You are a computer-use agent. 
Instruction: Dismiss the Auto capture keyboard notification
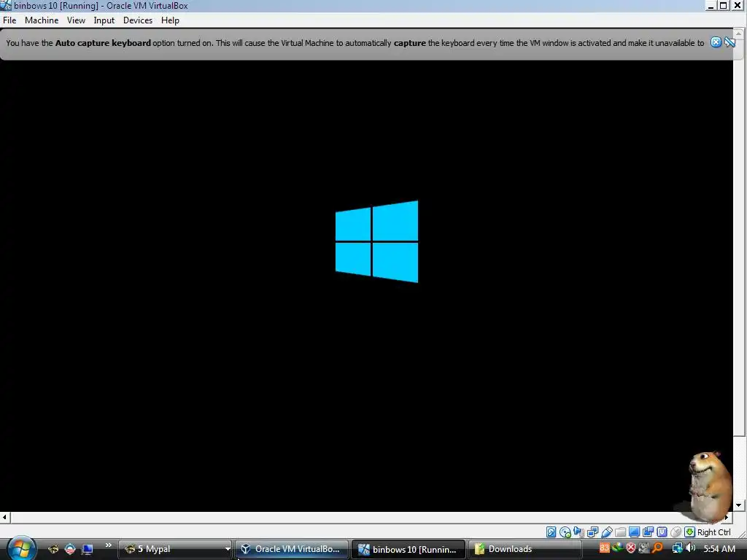716,42
